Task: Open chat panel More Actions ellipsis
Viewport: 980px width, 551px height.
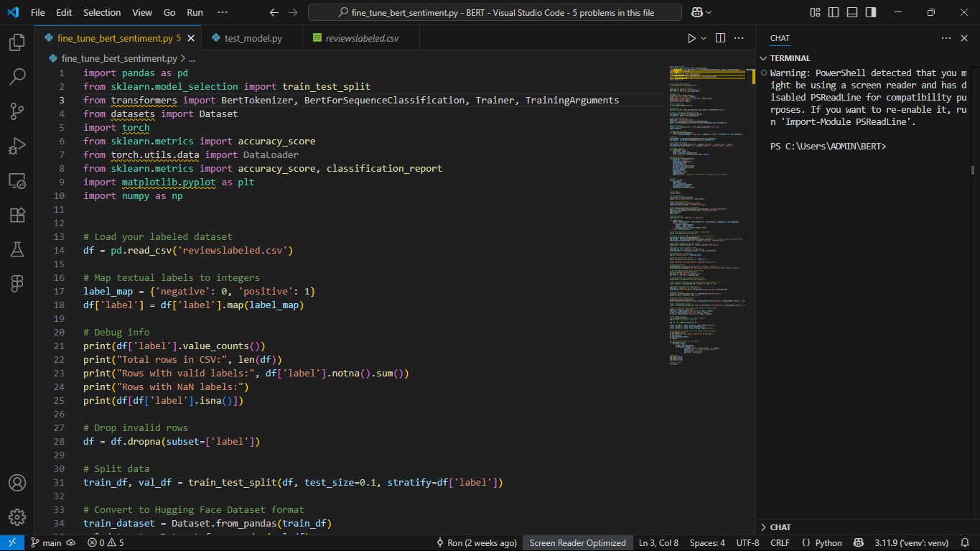Action: click(x=947, y=38)
